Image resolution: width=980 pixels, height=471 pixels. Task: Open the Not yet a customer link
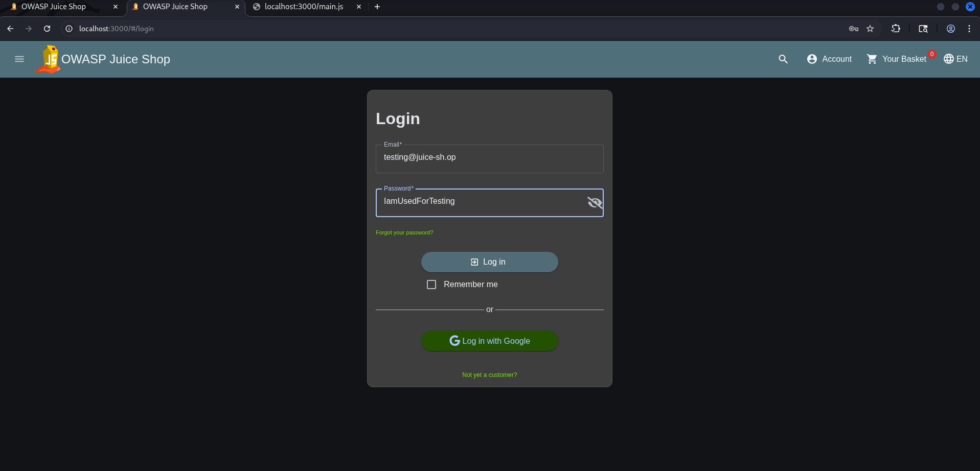[490, 375]
